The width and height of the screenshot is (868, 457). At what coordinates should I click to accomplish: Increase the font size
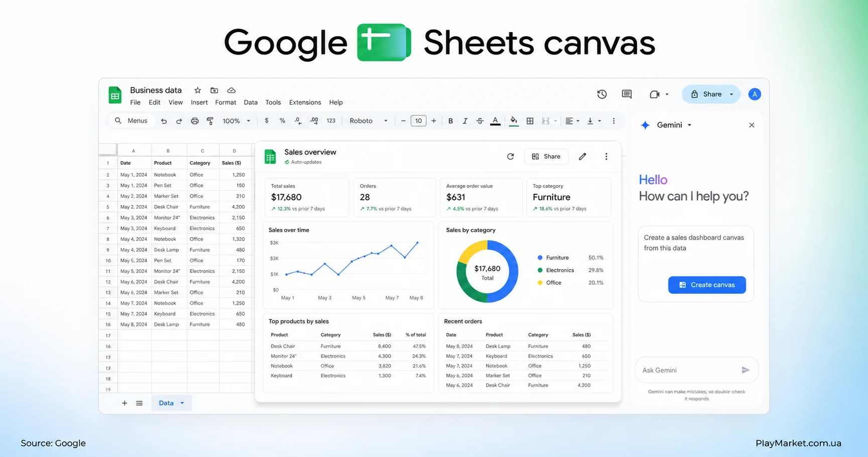[x=434, y=121]
